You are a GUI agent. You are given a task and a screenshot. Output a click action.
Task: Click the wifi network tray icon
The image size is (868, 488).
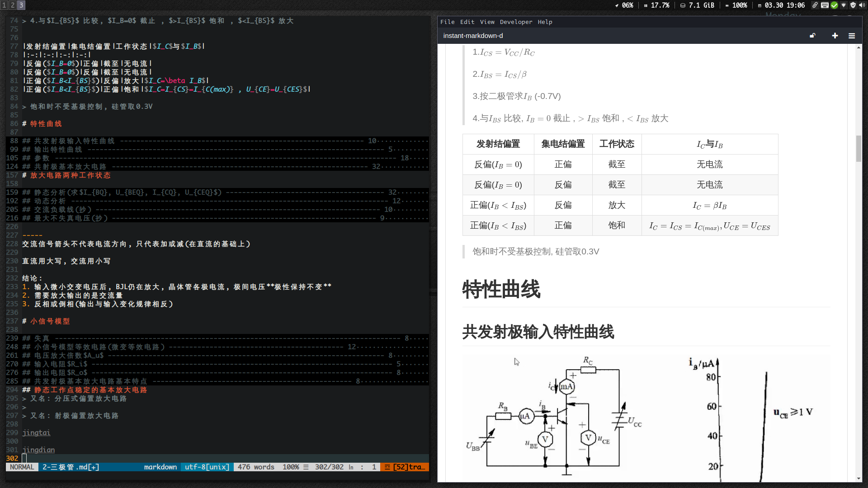844,5
